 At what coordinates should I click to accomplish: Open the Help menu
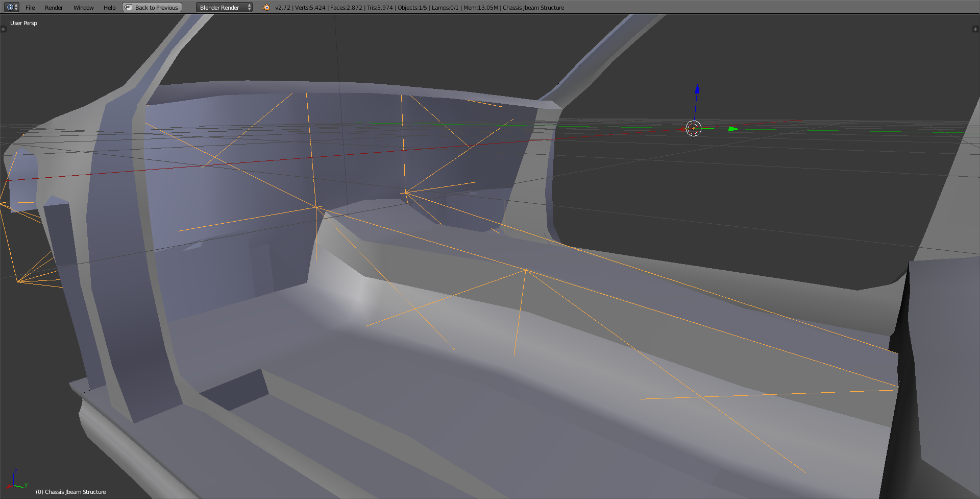[x=109, y=8]
